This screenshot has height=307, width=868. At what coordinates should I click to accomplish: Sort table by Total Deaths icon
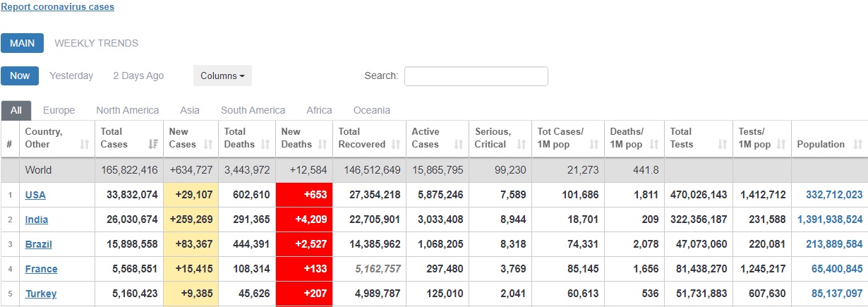point(265,145)
